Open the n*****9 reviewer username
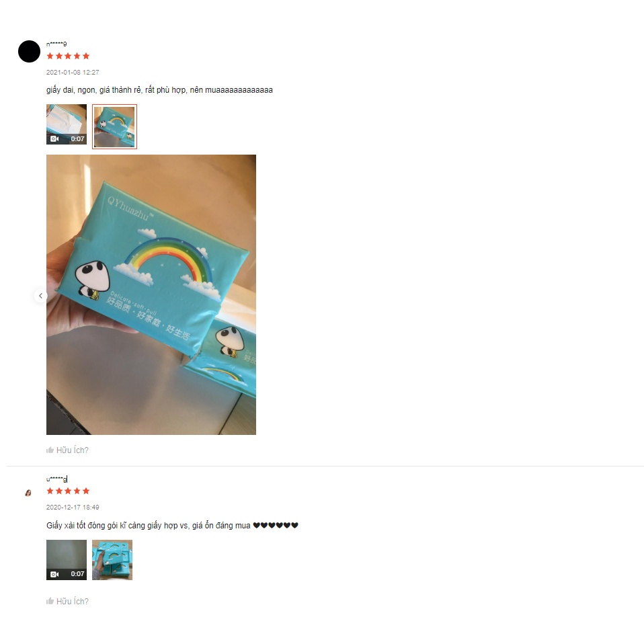Image resolution: width=644 pixels, height=644 pixels. click(x=56, y=44)
